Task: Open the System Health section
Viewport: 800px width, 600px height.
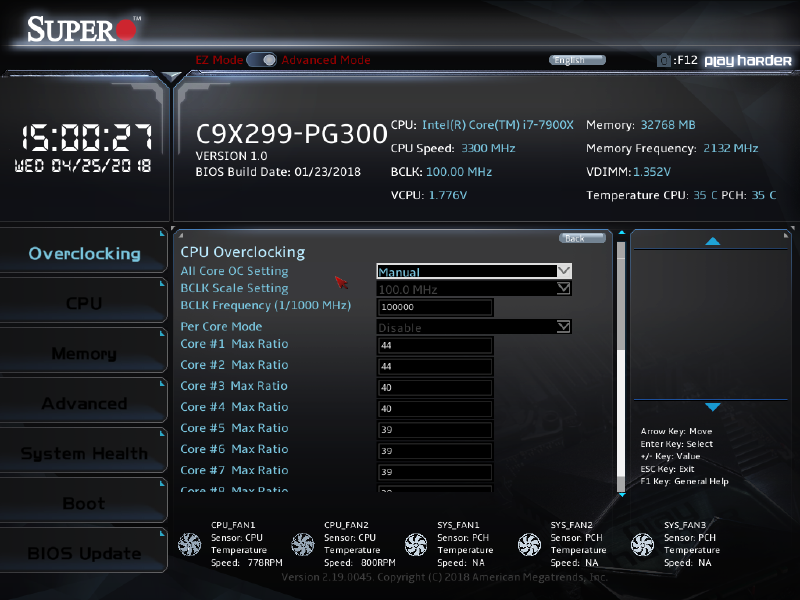Action: tap(84, 451)
